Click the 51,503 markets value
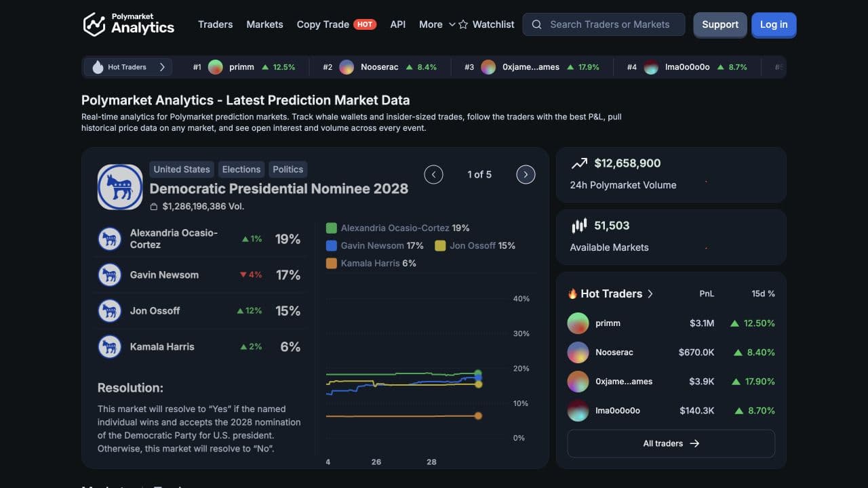This screenshot has height=488, width=868. (612, 226)
